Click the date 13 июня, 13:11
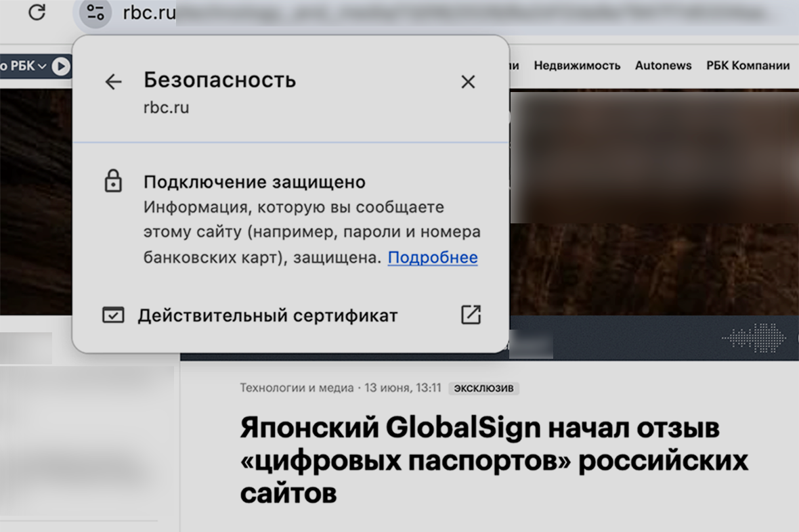The height and width of the screenshot is (532, 799). pos(403,388)
